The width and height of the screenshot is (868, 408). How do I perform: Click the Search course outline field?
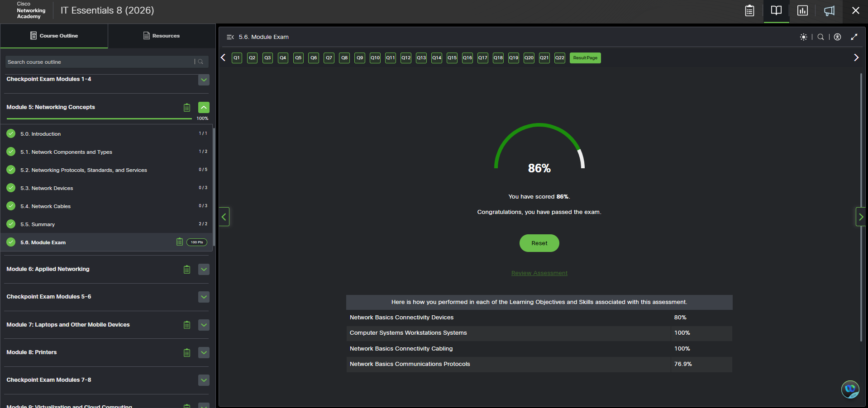tap(100, 62)
